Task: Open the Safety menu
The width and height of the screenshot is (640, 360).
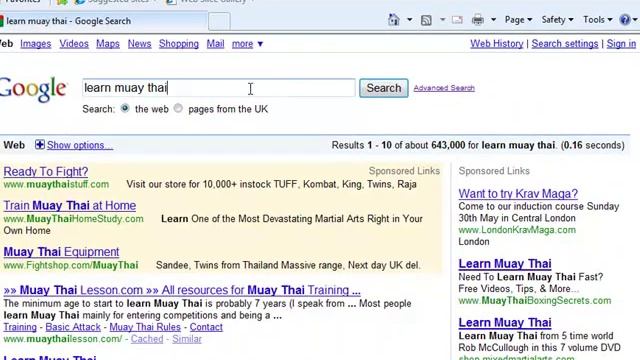Action: [558, 20]
